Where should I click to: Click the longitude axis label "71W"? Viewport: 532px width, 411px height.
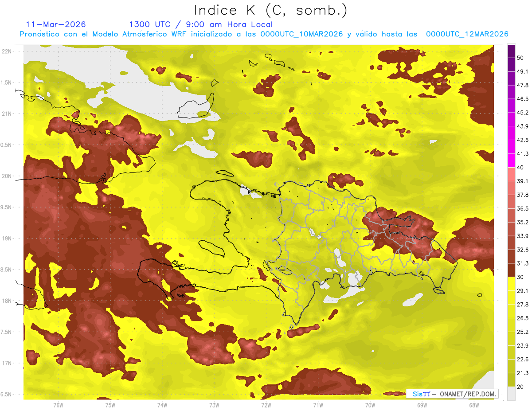click(x=318, y=405)
